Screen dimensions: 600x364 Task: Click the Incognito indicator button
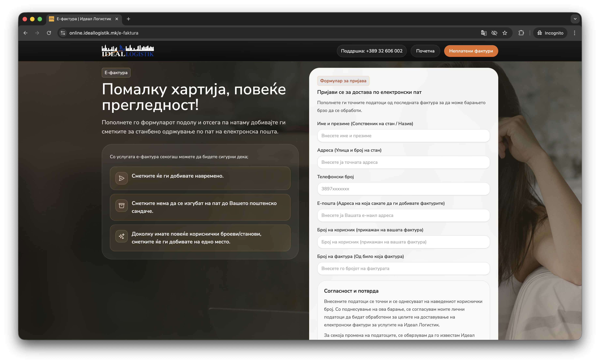pyautogui.click(x=550, y=33)
